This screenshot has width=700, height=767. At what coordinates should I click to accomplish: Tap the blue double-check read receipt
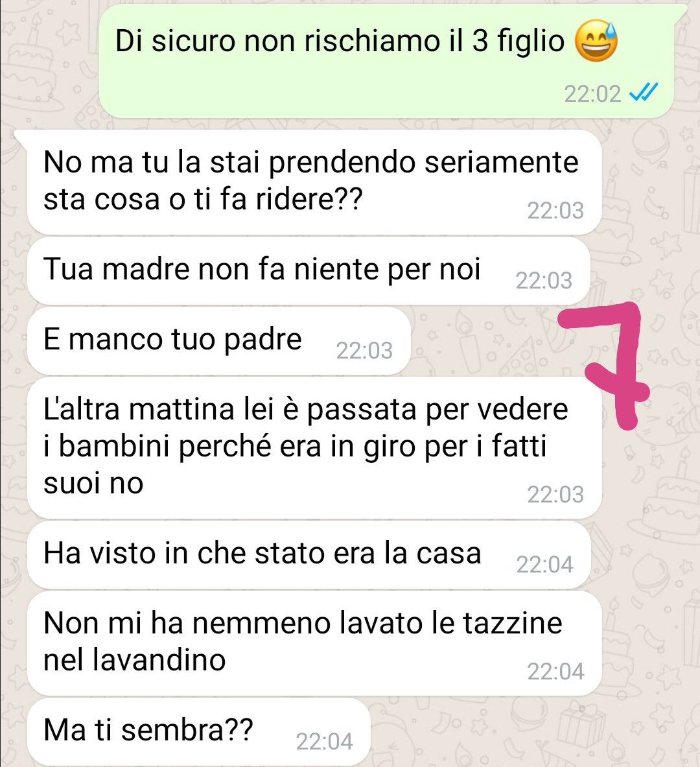coord(644,93)
